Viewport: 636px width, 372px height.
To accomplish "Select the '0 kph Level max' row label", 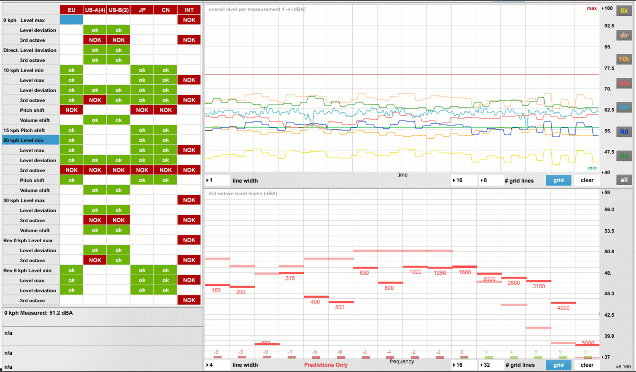I will 31,20.
